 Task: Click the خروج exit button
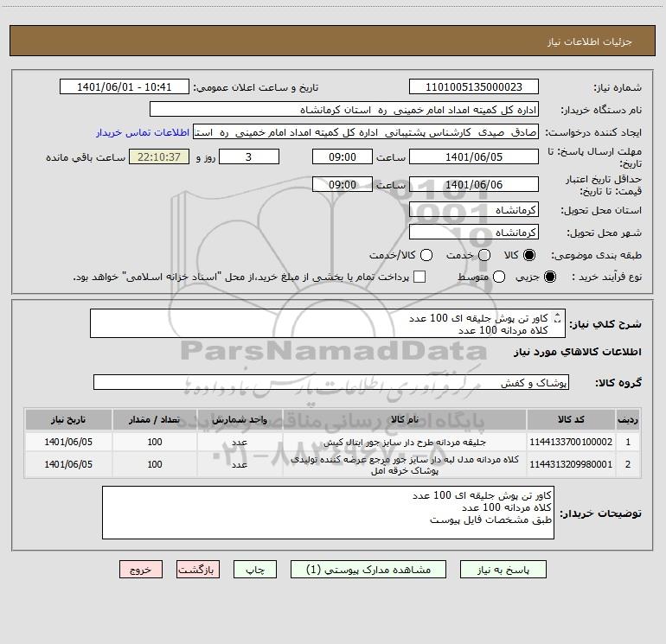tap(141, 570)
